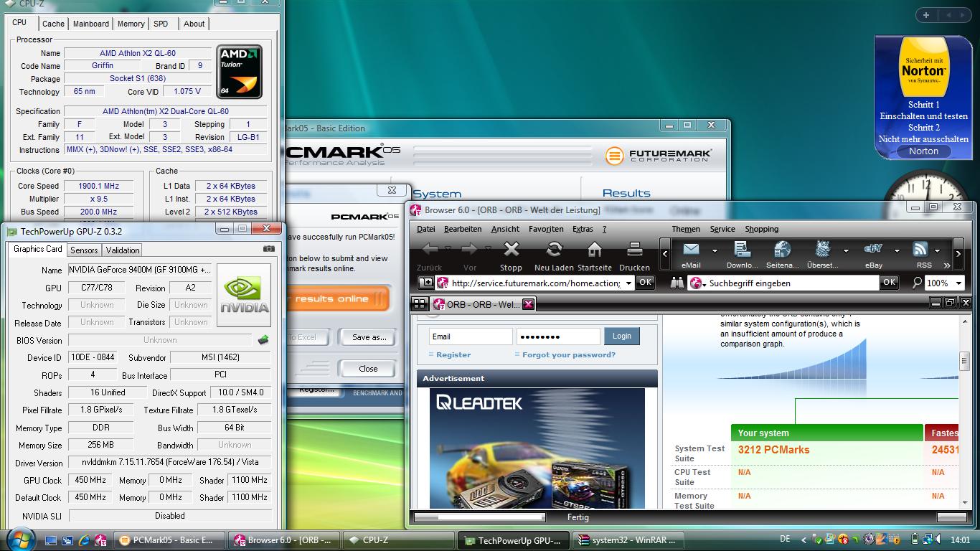The height and width of the screenshot is (551, 980).
Task: Click Show Desktop quick launch icon
Action: 50,540
